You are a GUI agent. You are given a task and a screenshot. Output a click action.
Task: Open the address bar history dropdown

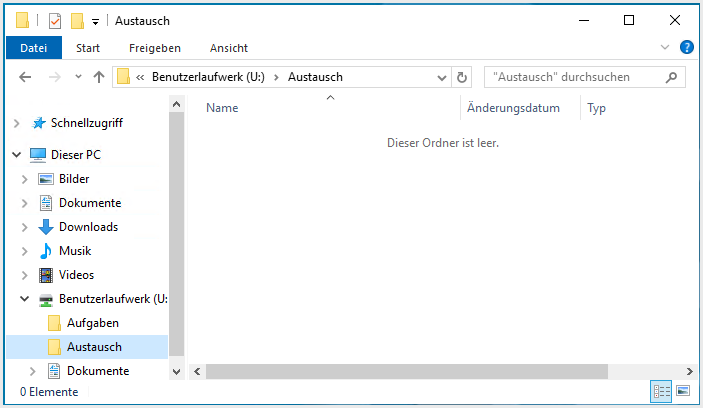point(441,77)
